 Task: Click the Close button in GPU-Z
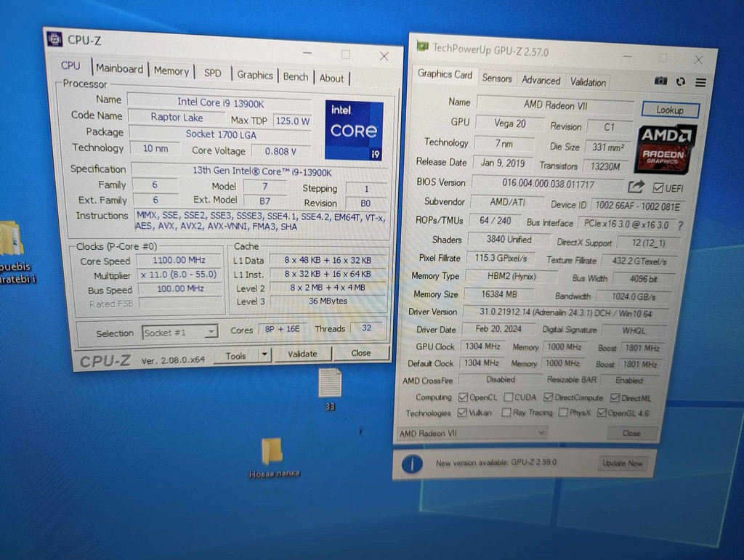click(x=631, y=433)
